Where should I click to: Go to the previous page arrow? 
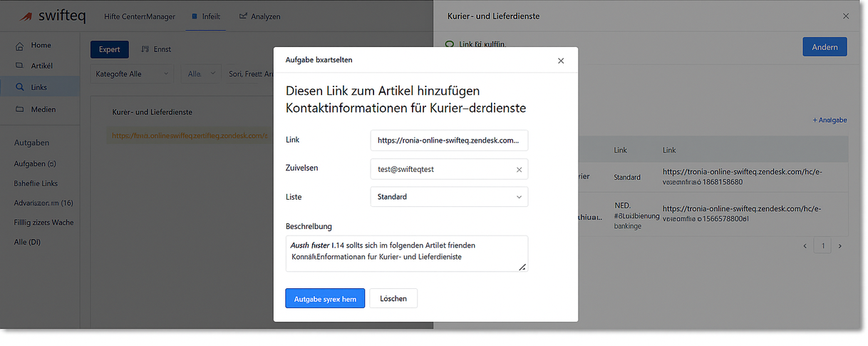click(x=805, y=246)
